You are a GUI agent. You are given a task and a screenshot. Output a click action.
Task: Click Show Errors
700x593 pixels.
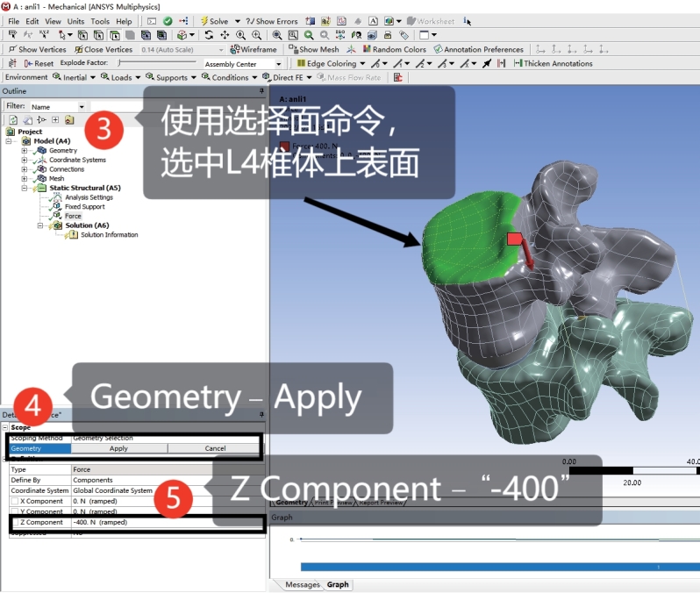pos(271,21)
